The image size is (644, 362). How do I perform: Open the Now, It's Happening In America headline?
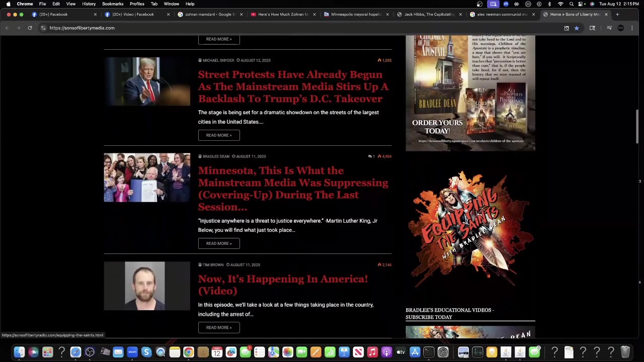[283, 285]
